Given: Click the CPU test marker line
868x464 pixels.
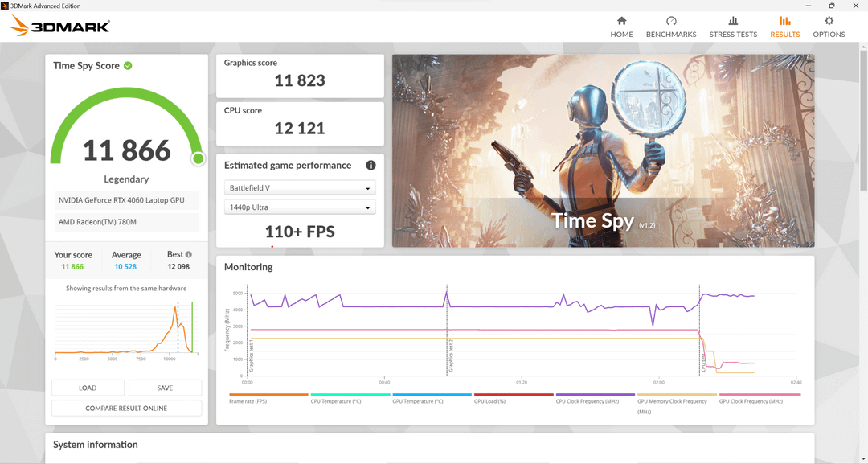Looking at the screenshot, I should pyautogui.click(x=700, y=331).
